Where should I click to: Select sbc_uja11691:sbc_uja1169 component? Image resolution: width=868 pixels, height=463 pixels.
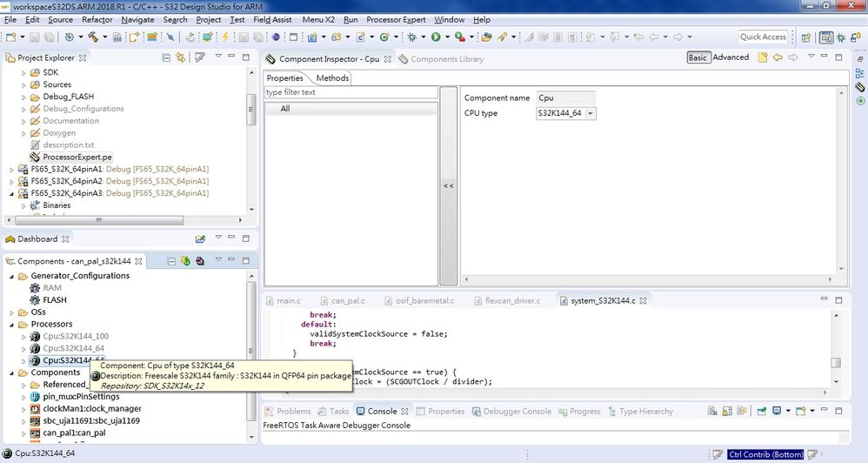(x=90, y=421)
